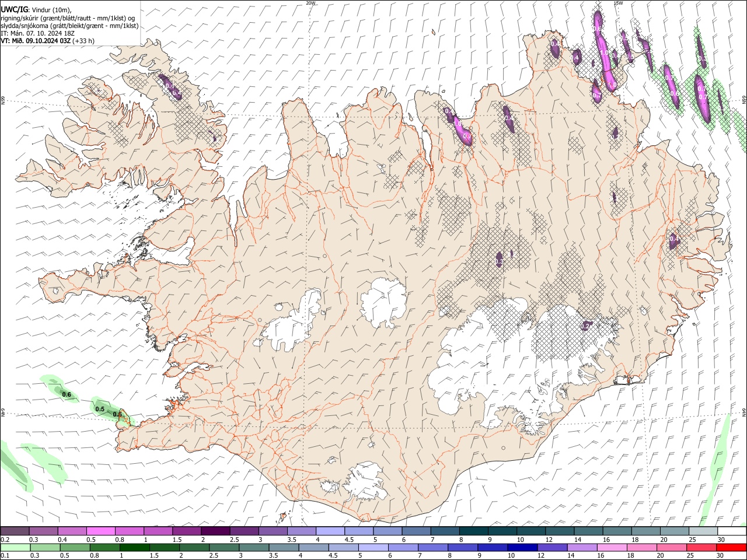Click the deep navy blue 10 swatch, lower legend row
This screenshot has height=560, width=747.
pos(522,547)
